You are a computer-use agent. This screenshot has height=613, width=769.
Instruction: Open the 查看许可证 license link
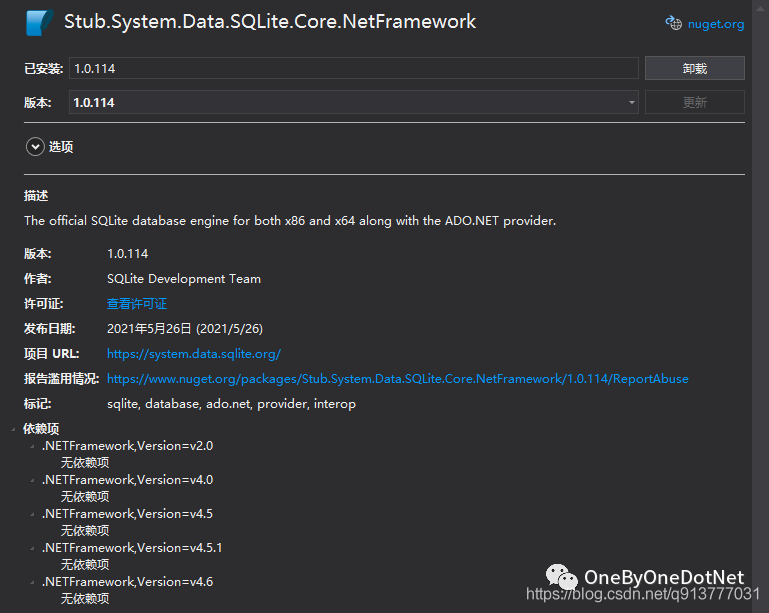tap(137, 303)
